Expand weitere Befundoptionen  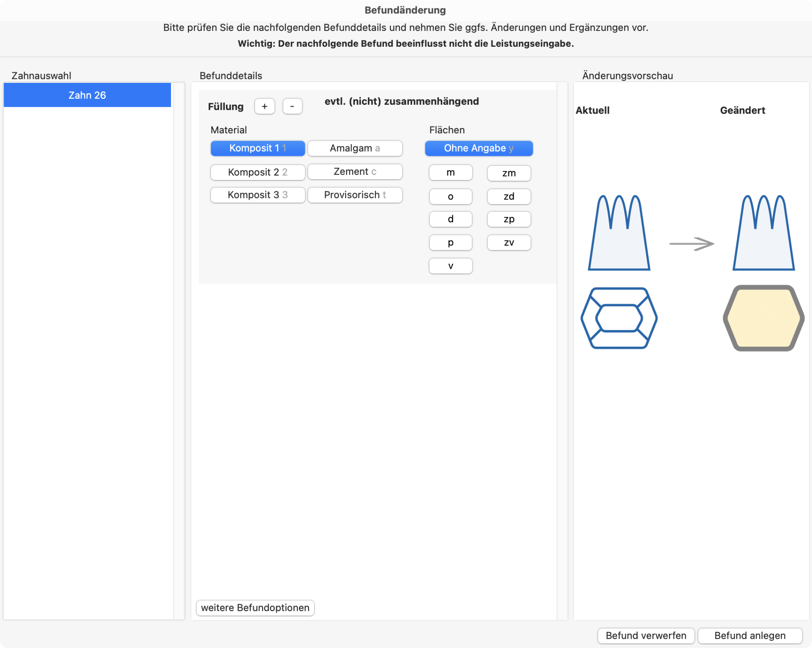click(255, 608)
